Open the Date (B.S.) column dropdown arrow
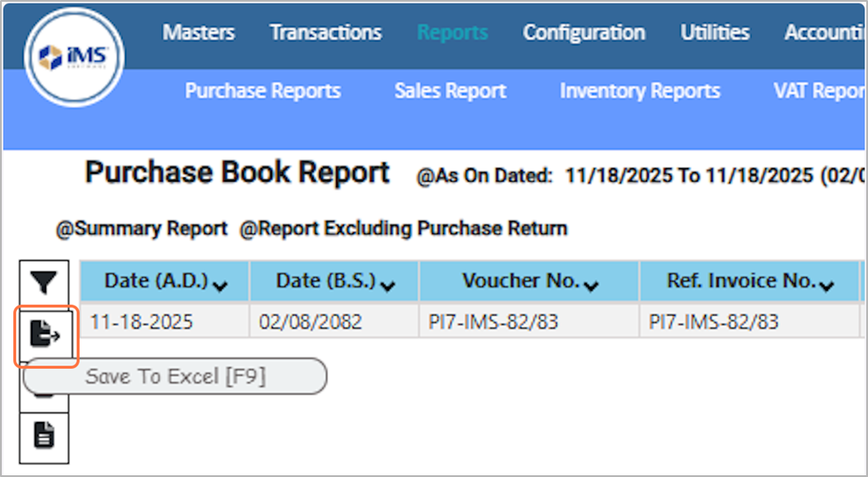The width and height of the screenshot is (868, 477). 388,285
